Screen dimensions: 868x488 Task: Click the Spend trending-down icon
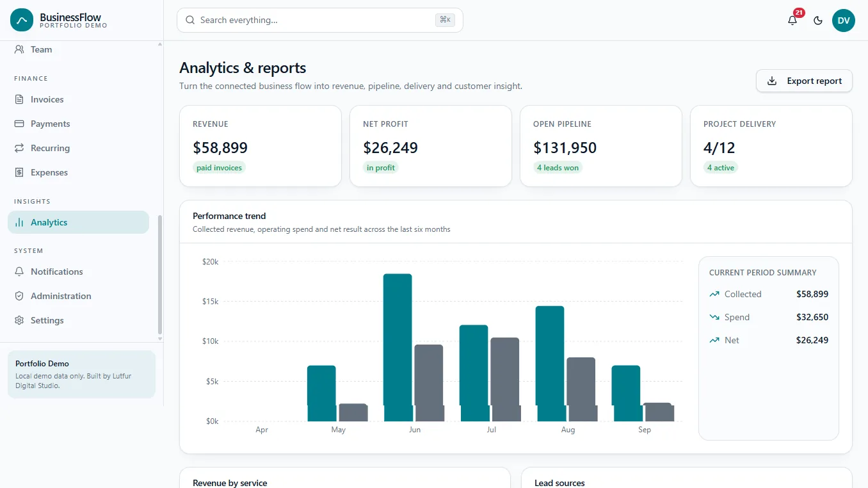(714, 318)
